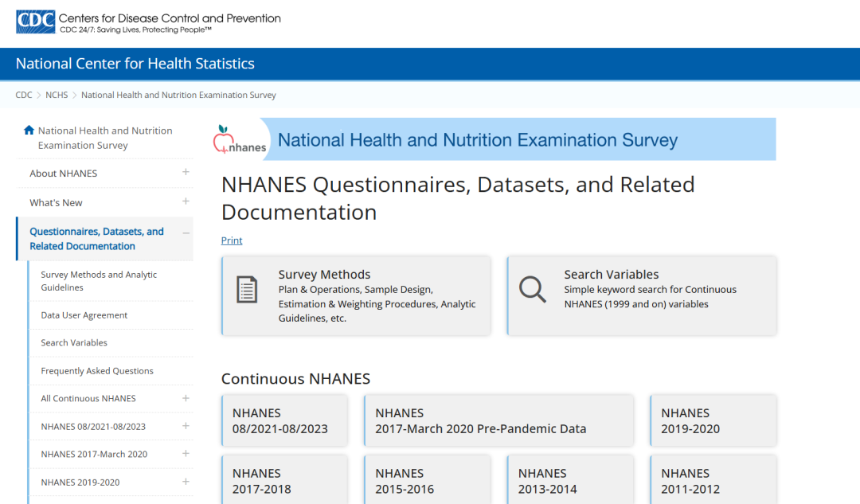Open National Health and Nutrition Examination Survey sidebar home
Viewport: 860px width, 504px height.
coord(105,138)
